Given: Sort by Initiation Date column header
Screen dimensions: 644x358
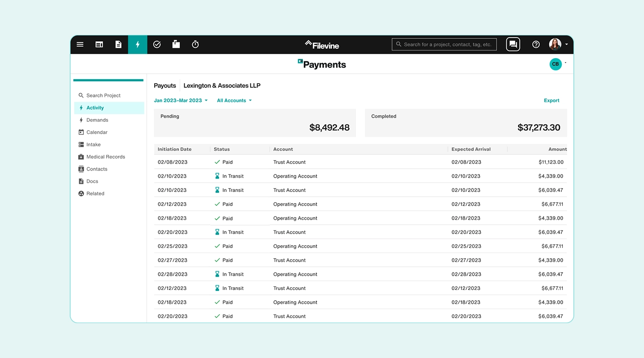Looking at the screenshot, I should [174, 149].
